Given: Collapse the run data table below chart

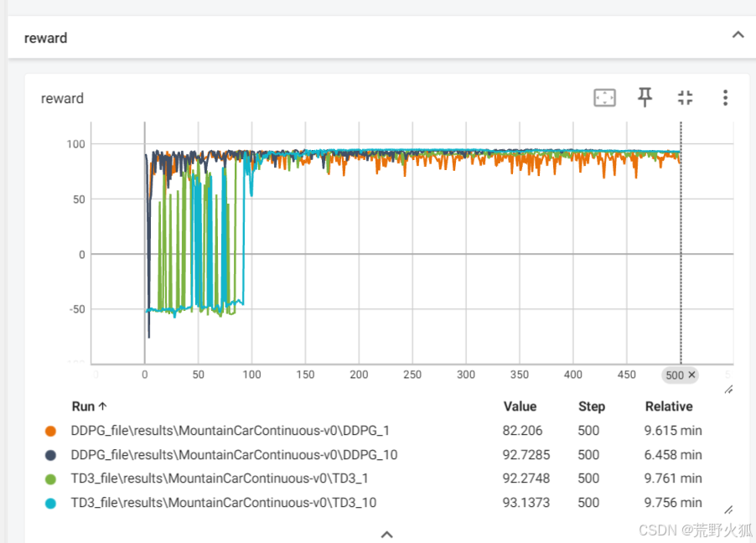Looking at the screenshot, I should [x=386, y=534].
